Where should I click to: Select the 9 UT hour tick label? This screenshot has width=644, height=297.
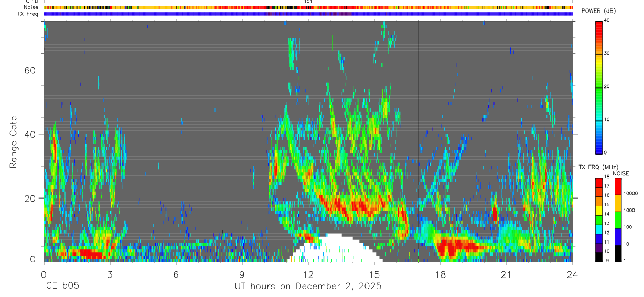click(242, 274)
